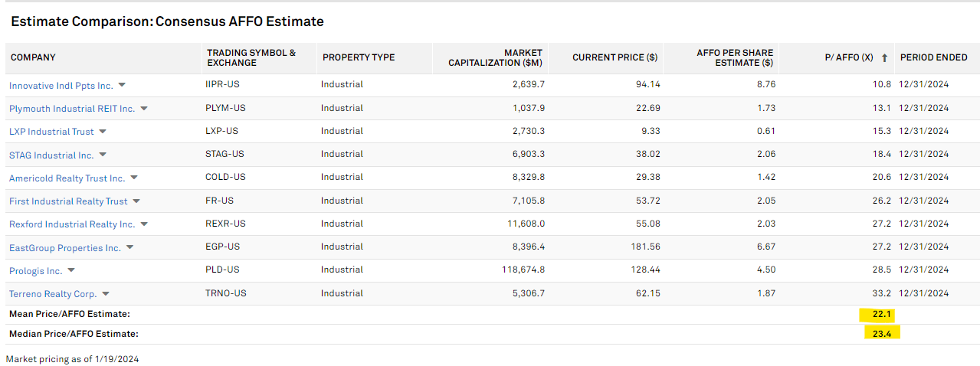Open dropdown arrow next to Terreno Realty Corp.
Screen dimensions: 980x366
(106, 294)
